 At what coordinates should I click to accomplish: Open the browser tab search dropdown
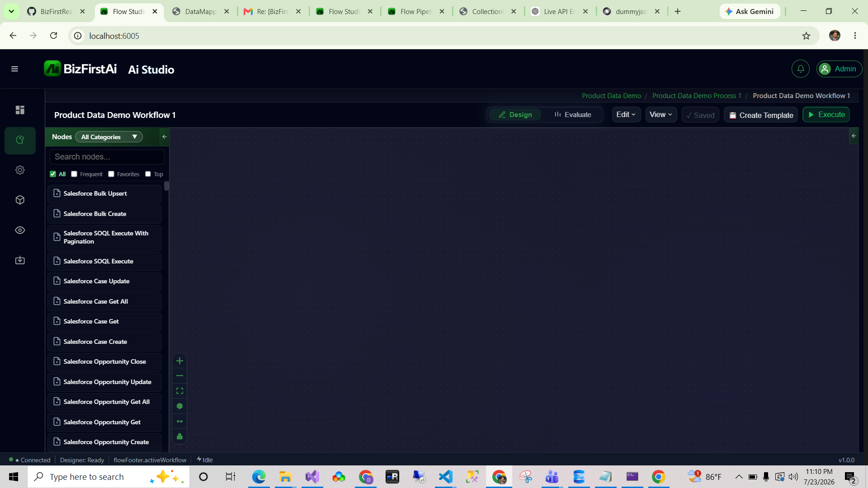coord(11,11)
